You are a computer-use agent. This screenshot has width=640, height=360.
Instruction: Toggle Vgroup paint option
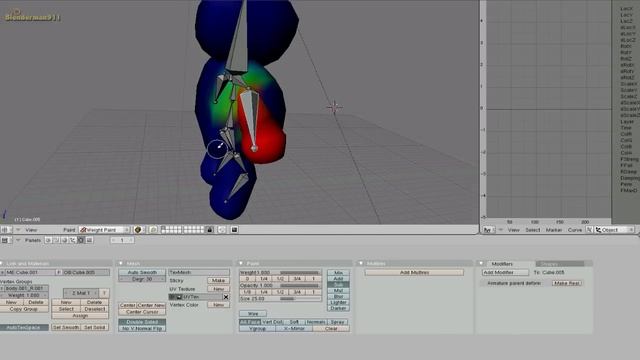257,329
